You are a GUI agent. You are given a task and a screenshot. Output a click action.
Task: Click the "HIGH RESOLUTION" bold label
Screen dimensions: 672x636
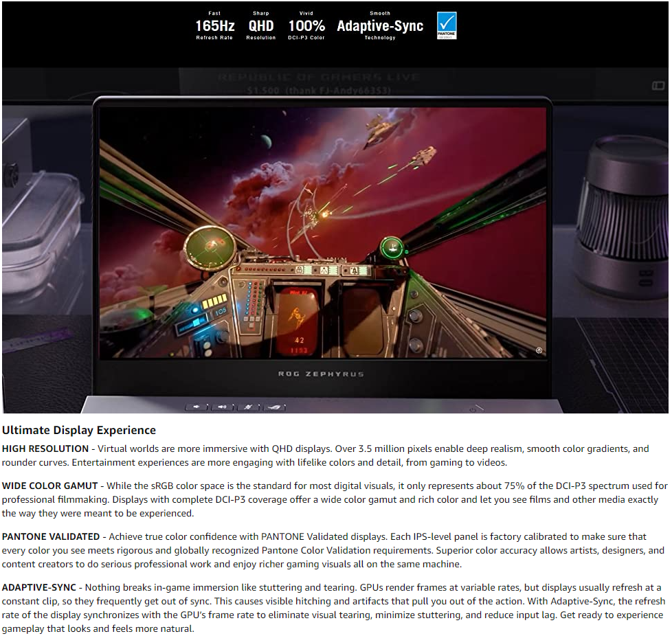click(45, 448)
